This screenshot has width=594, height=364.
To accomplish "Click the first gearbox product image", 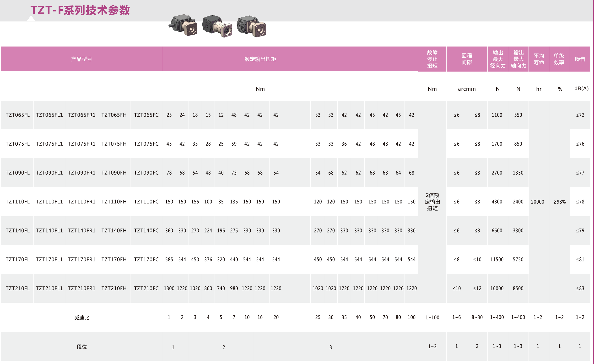I will [x=183, y=25].
